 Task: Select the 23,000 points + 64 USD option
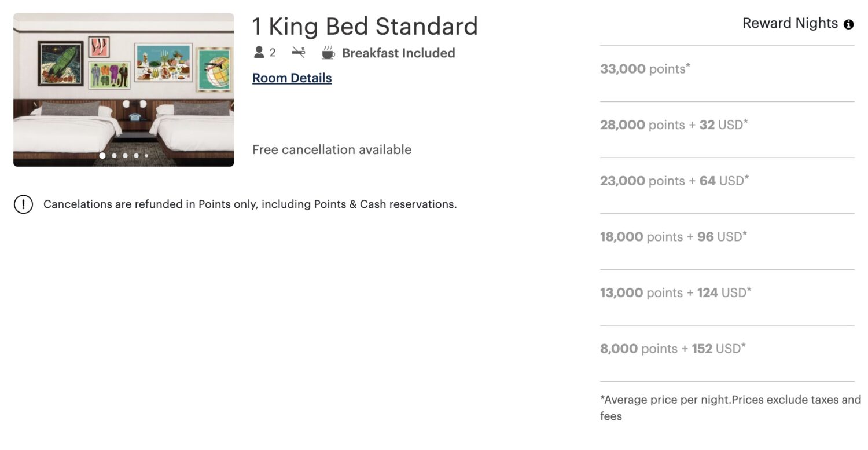click(x=673, y=181)
